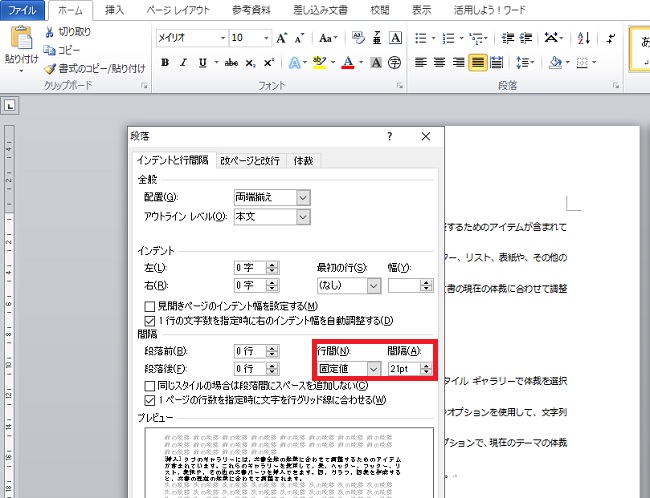The width and height of the screenshot is (650, 498).
Task: Open the font color red A swatch
Action: [x=347, y=62]
